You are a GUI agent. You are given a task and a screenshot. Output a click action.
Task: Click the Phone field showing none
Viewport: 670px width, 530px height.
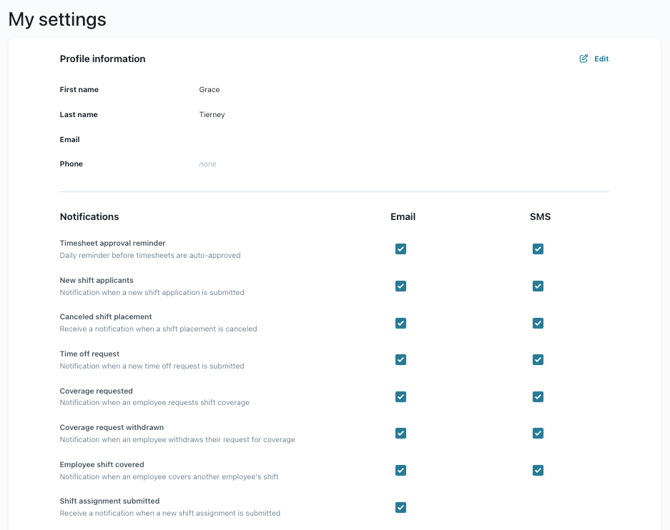(x=207, y=164)
